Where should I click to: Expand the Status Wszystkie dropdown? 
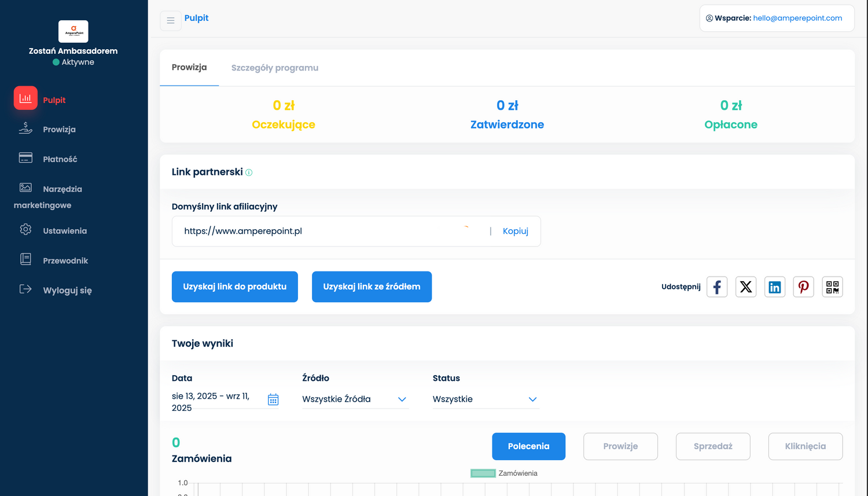(486, 399)
